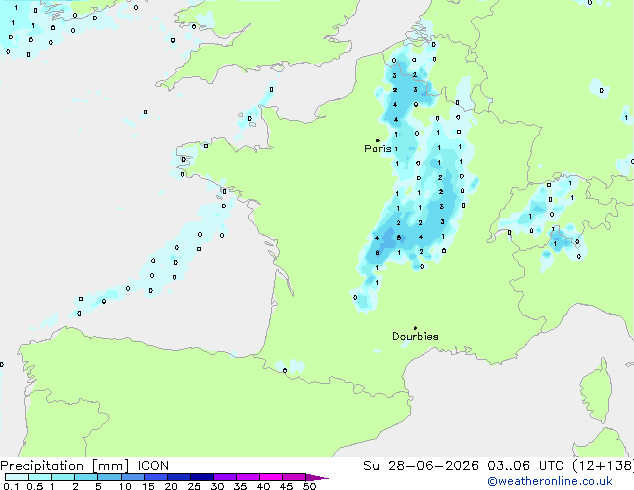Click the Paris location dot marker

(378, 140)
